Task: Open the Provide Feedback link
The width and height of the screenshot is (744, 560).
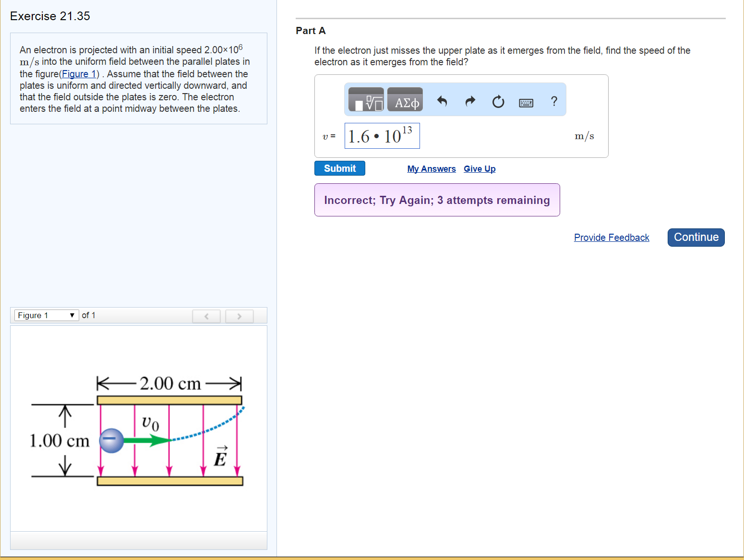Action: tap(612, 237)
